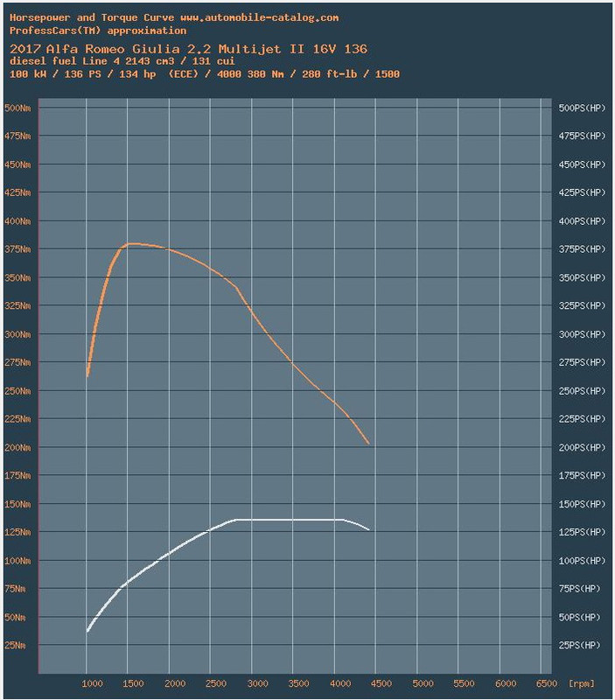Click the '225Nm' left axis label

[17, 420]
